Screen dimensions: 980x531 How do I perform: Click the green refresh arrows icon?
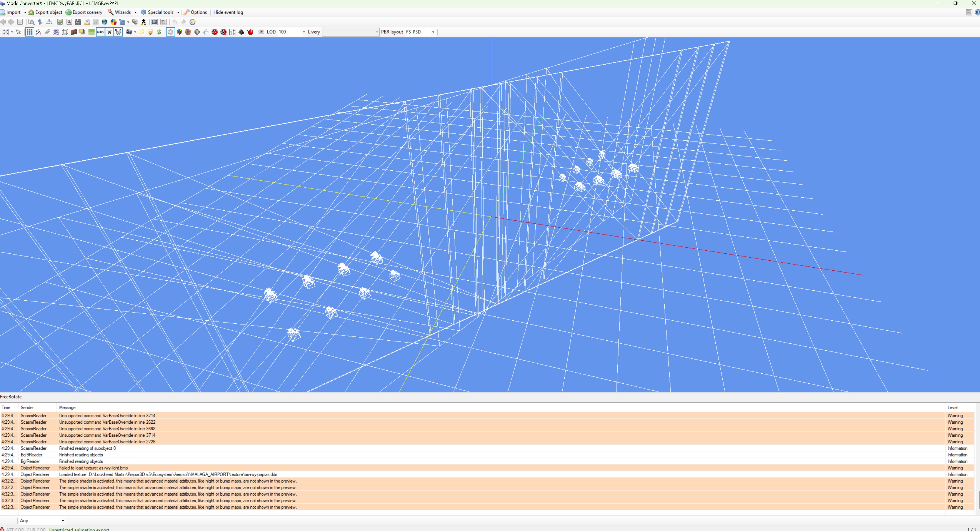point(159,32)
